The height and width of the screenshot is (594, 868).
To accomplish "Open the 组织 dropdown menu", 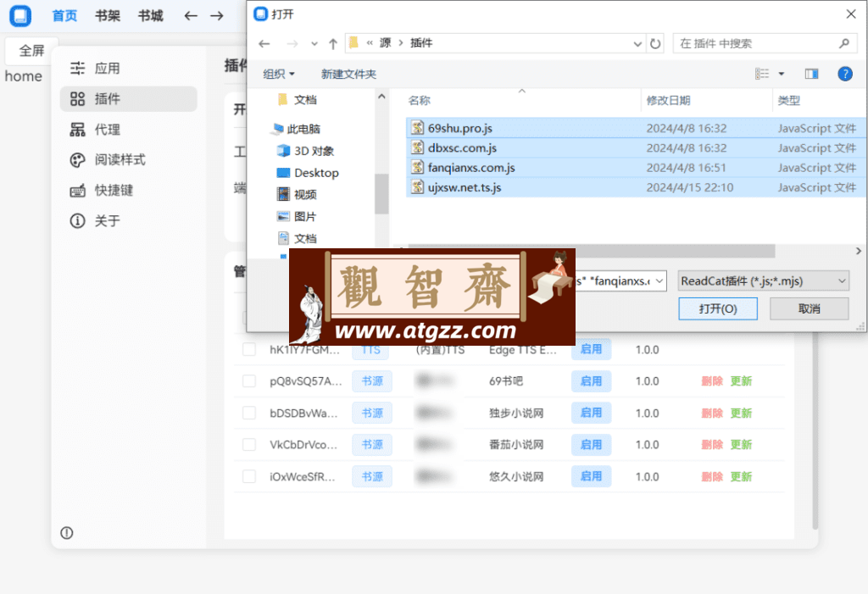I will click(278, 75).
